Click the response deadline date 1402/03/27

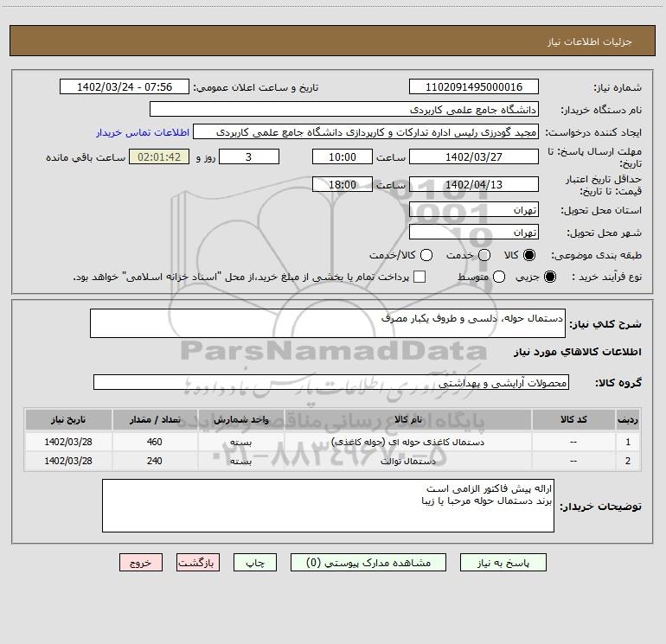(474, 156)
